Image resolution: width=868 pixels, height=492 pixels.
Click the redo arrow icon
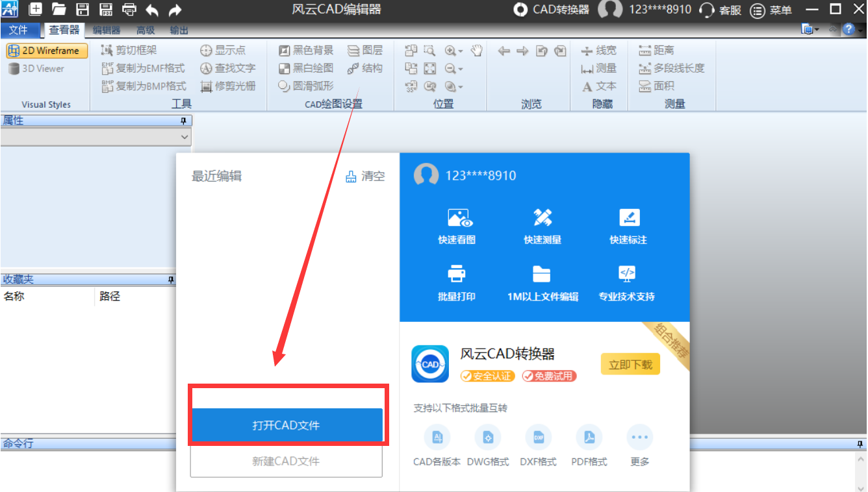point(175,10)
